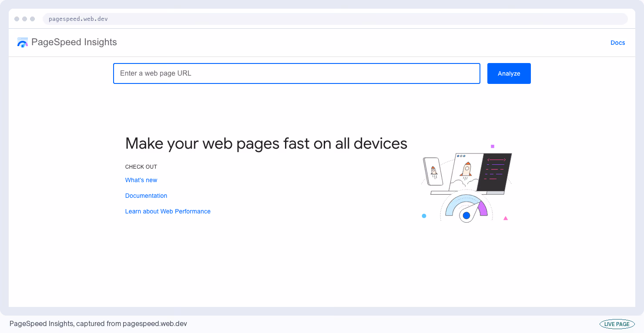Click the CHECK OUT label
The height and width of the screenshot is (333, 644).
tap(141, 167)
